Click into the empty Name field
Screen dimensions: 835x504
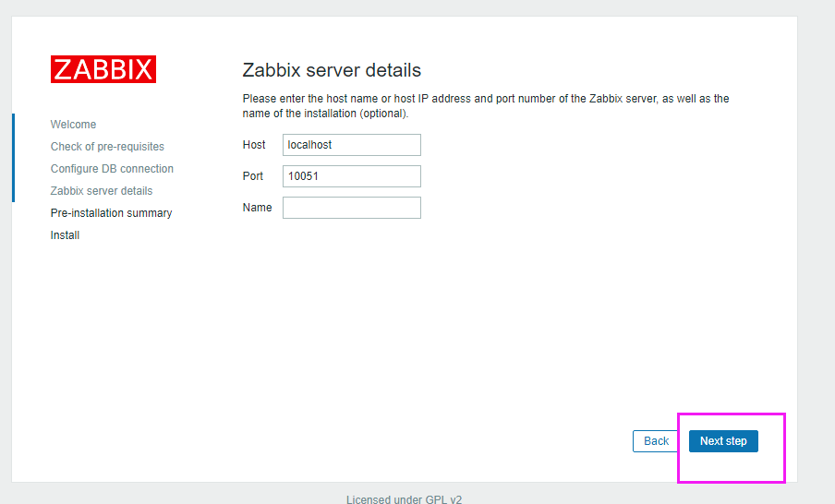(x=351, y=208)
